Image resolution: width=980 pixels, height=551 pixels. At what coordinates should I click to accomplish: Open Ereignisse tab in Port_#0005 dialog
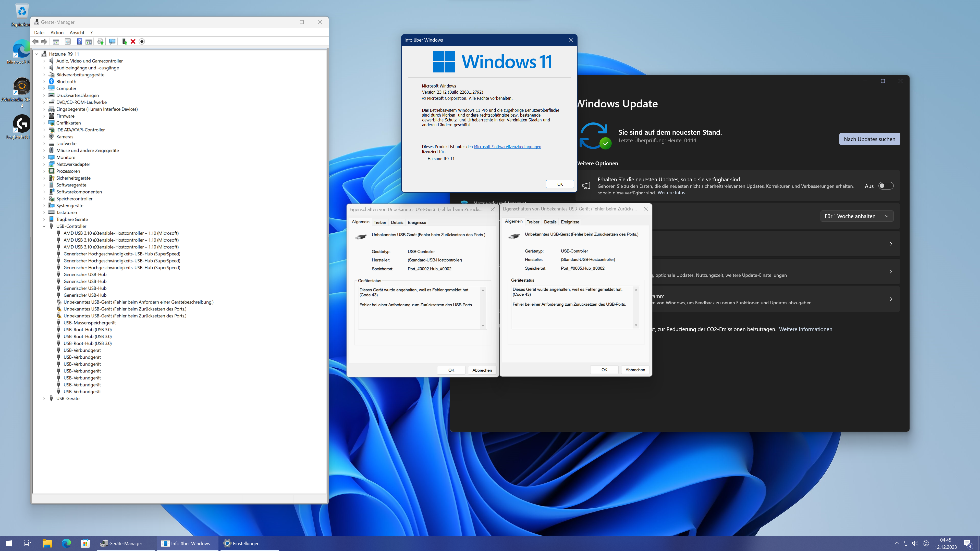tap(570, 222)
